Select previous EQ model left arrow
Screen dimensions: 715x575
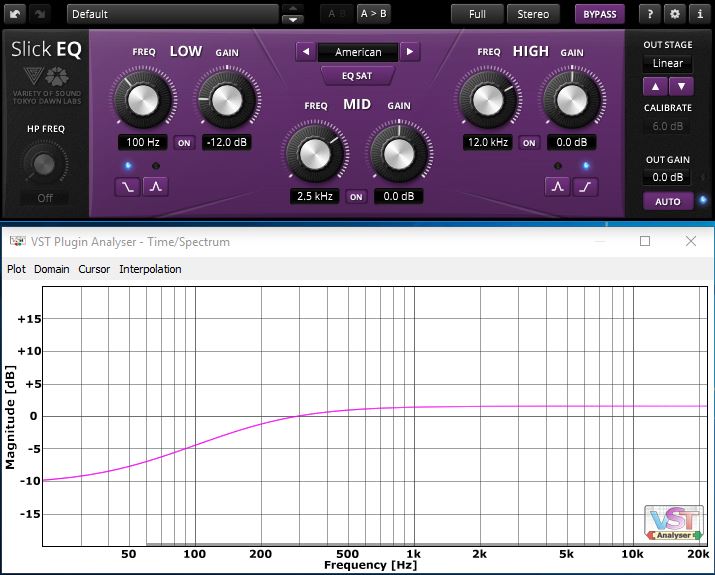pos(306,52)
